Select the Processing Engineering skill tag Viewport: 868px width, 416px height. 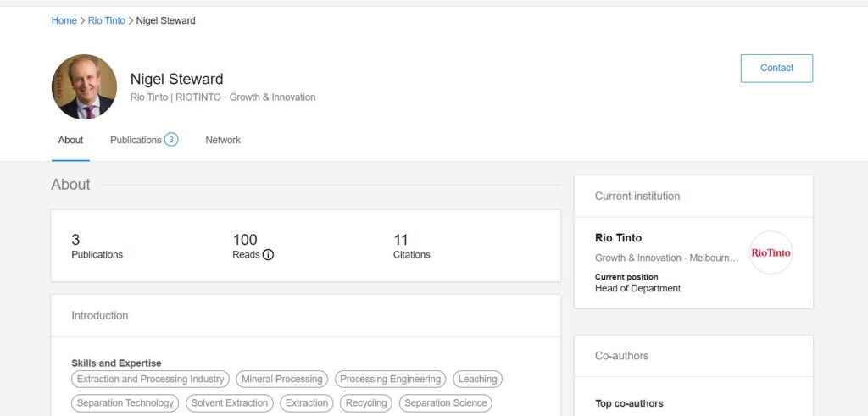390,379
